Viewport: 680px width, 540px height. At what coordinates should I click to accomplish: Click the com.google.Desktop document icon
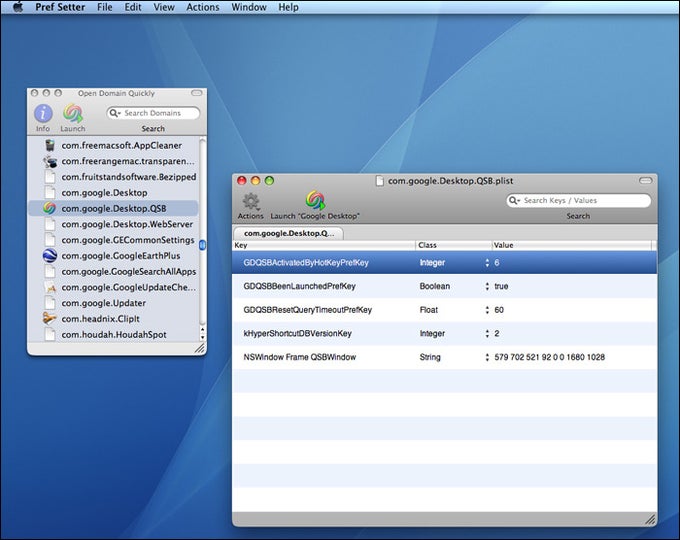coord(50,193)
